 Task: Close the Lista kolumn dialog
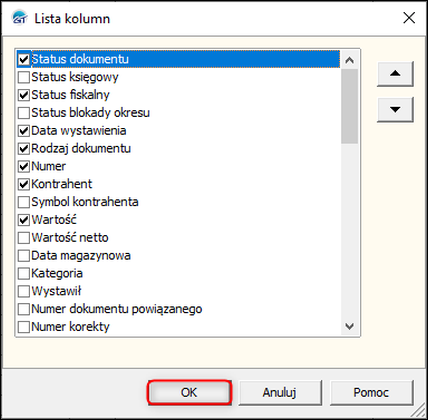point(409,18)
